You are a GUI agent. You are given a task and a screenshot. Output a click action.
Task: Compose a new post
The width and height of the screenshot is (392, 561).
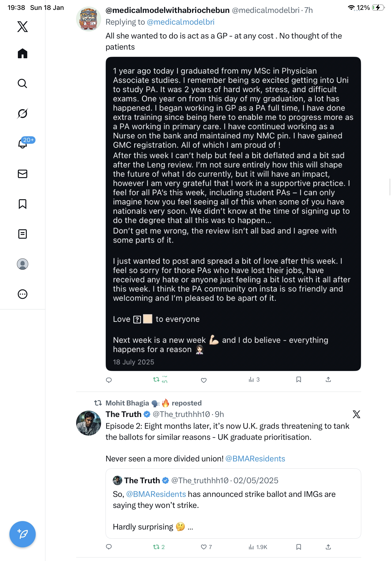click(x=23, y=534)
